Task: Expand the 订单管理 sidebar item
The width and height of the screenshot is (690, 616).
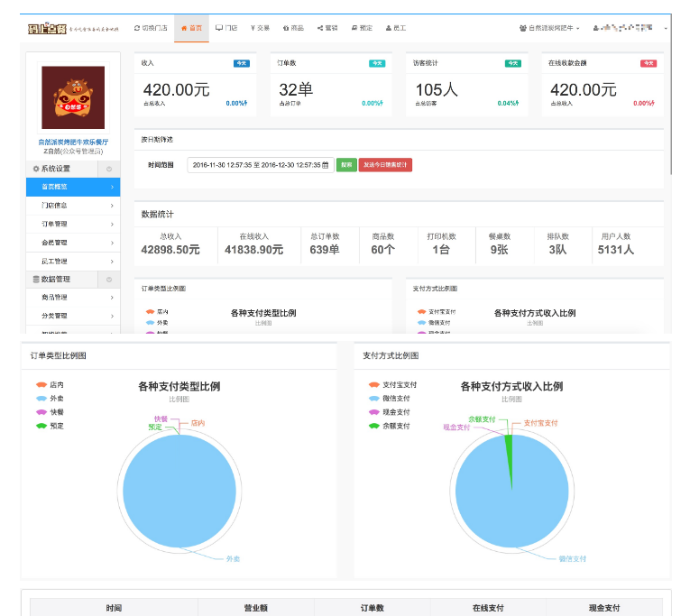Action: pyautogui.click(x=73, y=224)
